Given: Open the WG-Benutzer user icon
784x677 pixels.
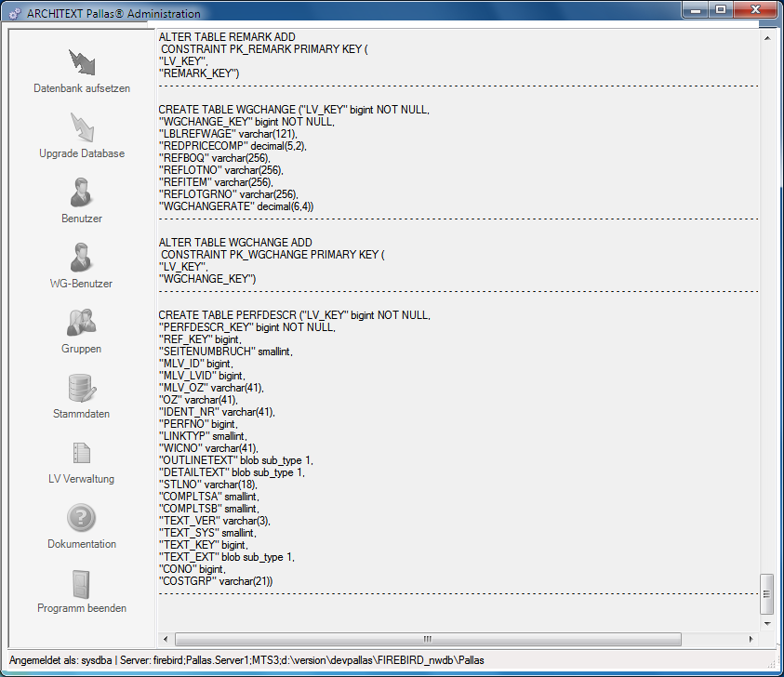Looking at the screenshot, I should coord(81,258).
